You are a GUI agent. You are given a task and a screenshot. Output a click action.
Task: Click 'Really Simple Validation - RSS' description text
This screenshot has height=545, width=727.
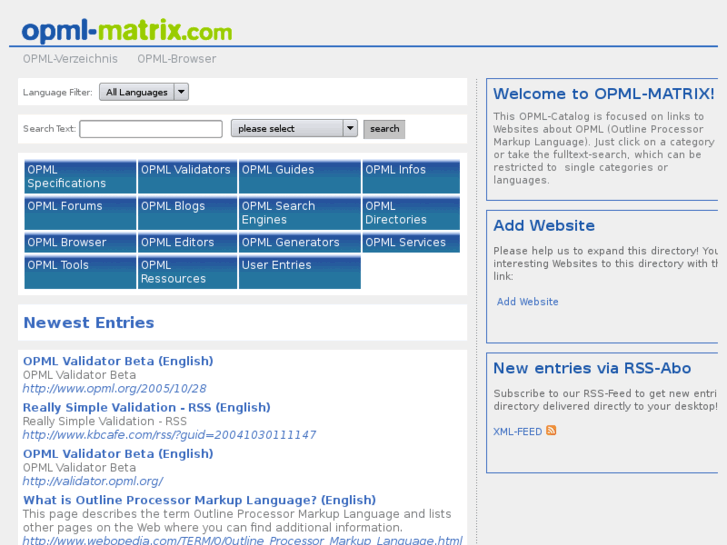click(105, 421)
